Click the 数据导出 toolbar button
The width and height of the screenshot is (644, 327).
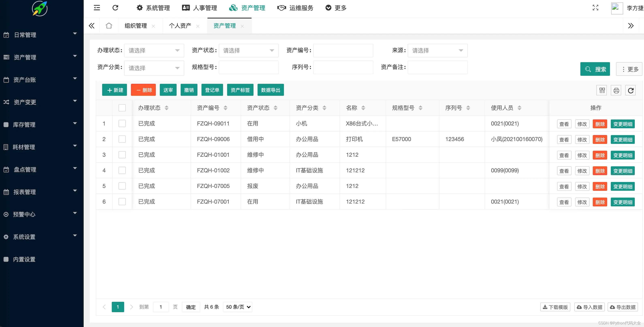click(271, 90)
